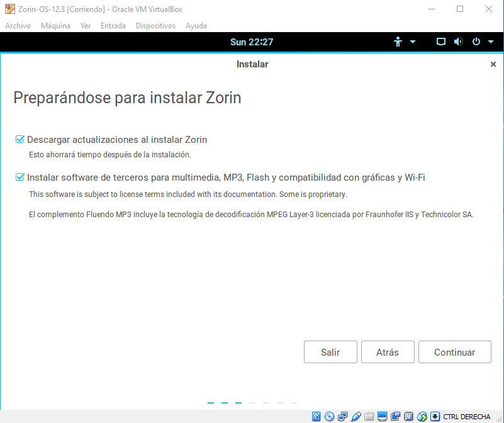Image resolution: width=504 pixels, height=423 pixels.
Task: Open the Dispositivos menu
Action: [x=155, y=26]
